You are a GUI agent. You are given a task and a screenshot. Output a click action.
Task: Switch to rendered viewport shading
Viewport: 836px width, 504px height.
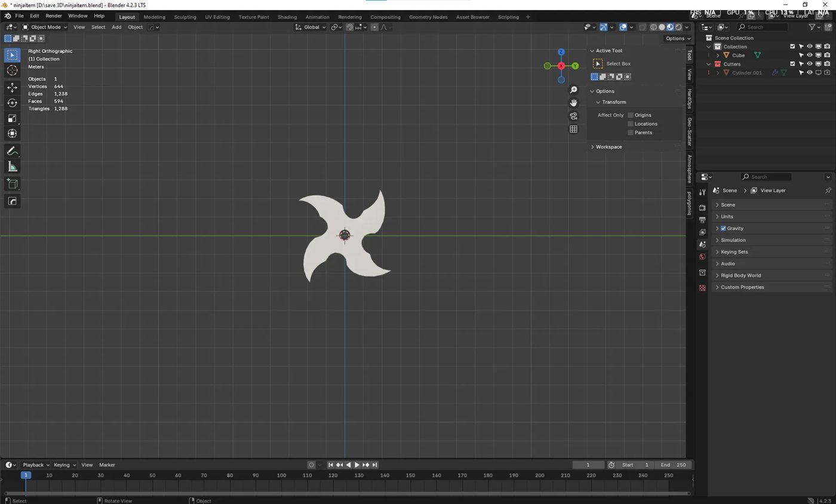coord(678,27)
